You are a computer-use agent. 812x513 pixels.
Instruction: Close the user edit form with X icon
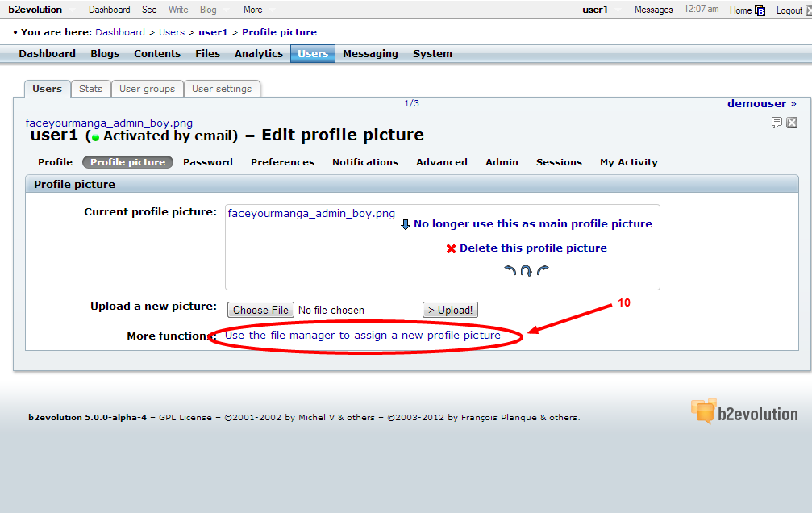coord(792,123)
